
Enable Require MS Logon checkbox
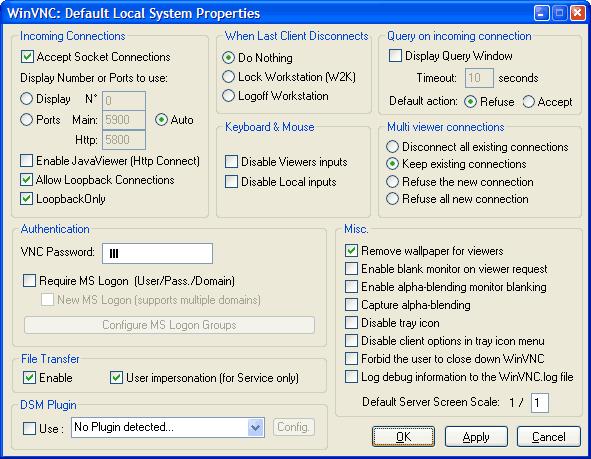[29, 281]
